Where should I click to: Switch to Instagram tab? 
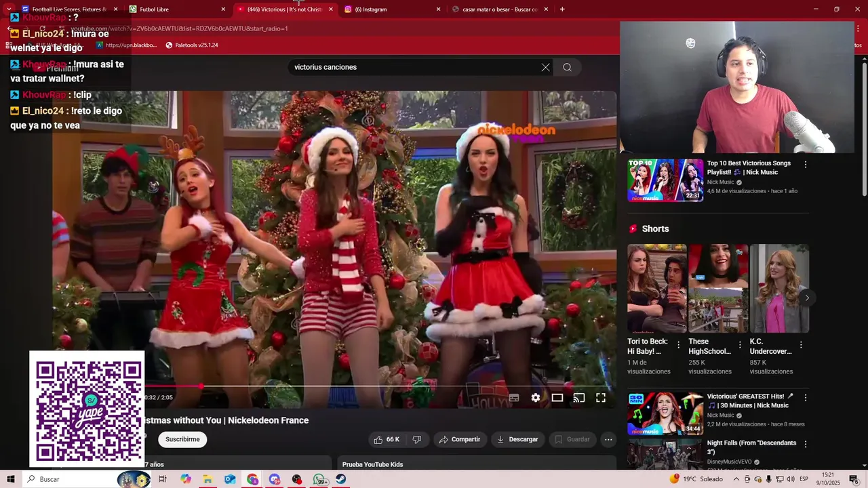(393, 9)
